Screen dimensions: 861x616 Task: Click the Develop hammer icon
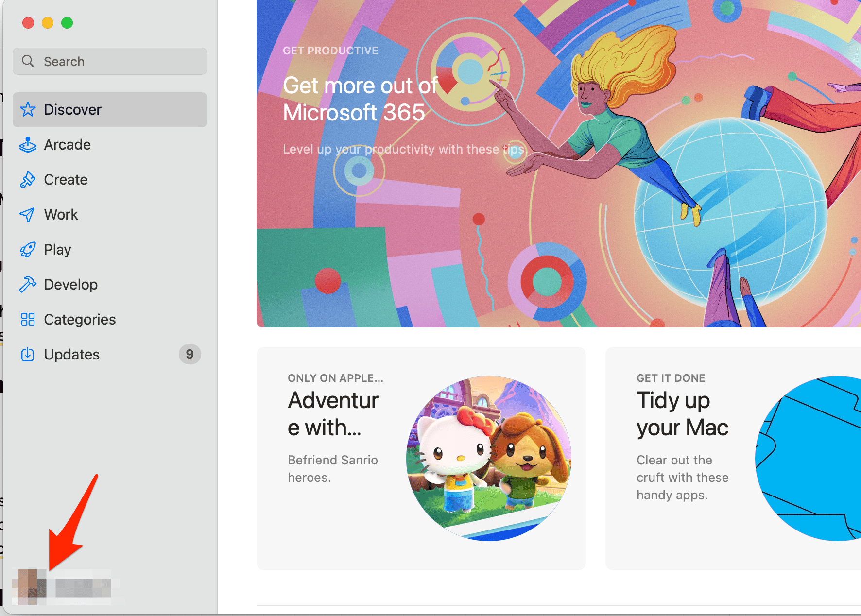(x=28, y=285)
